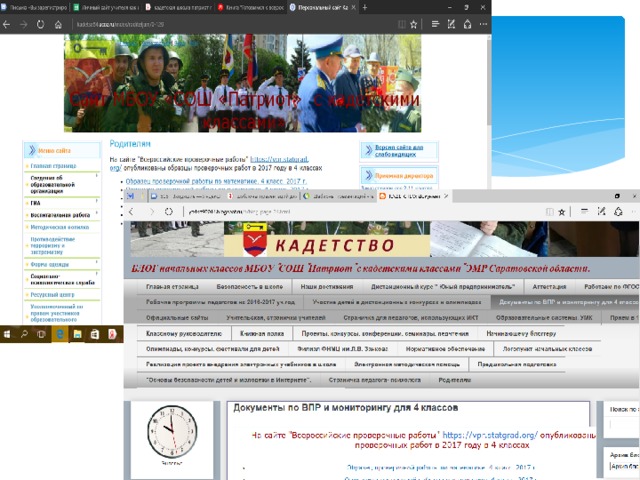Add page to favorites in dark Edge window
The width and height of the screenshot is (640, 480).
(x=413, y=24)
